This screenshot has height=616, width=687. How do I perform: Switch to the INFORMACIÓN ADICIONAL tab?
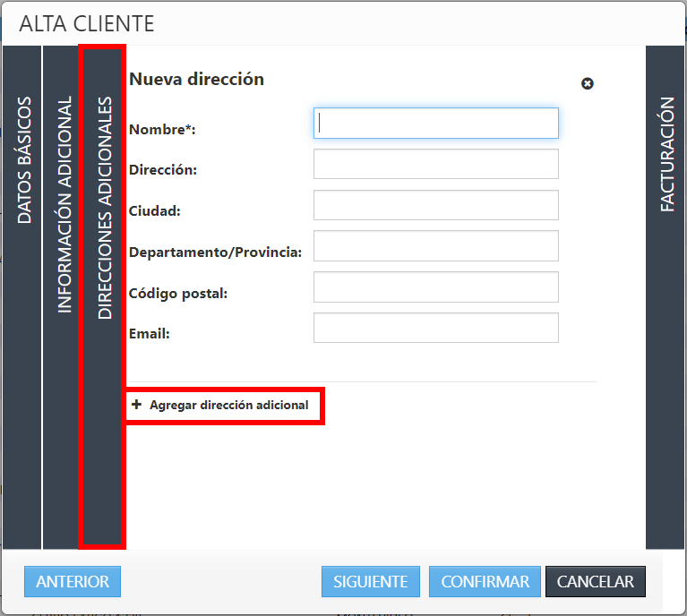coord(64,205)
